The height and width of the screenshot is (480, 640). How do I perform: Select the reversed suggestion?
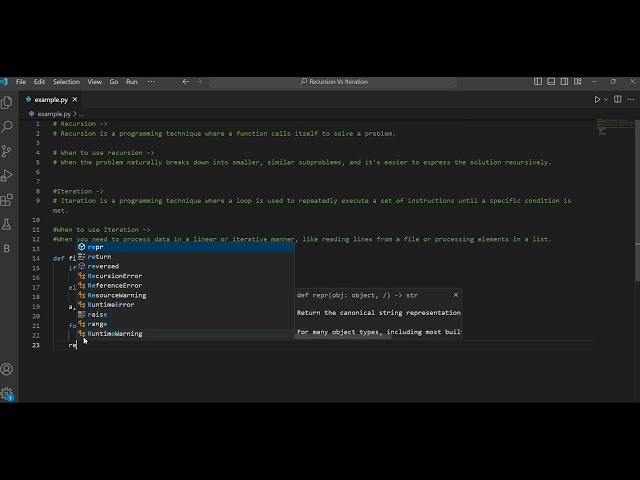186,266
